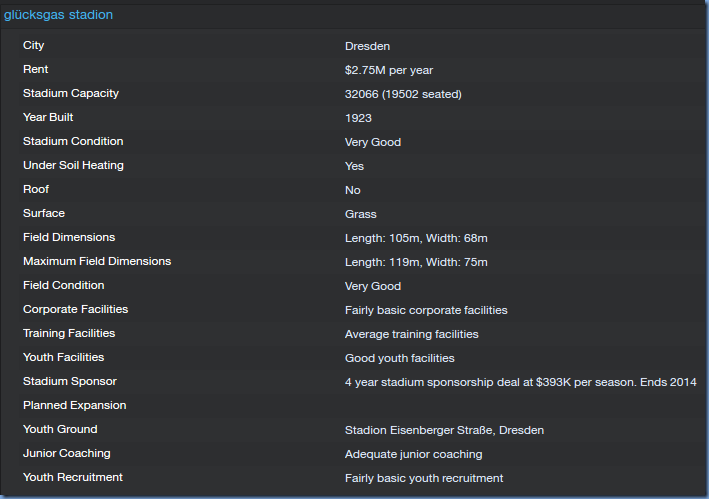The height and width of the screenshot is (499, 709).
Task: Select the Planned Expansion label
Action: pos(75,405)
